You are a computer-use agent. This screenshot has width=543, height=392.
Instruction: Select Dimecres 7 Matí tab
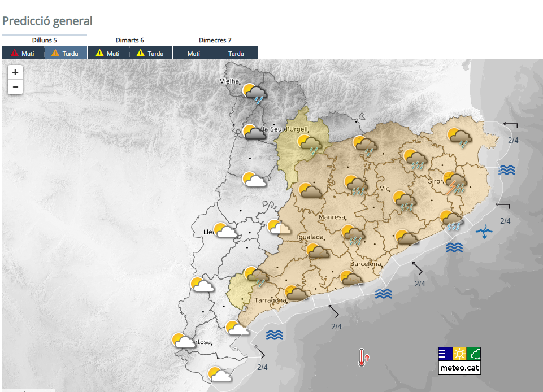click(x=194, y=53)
